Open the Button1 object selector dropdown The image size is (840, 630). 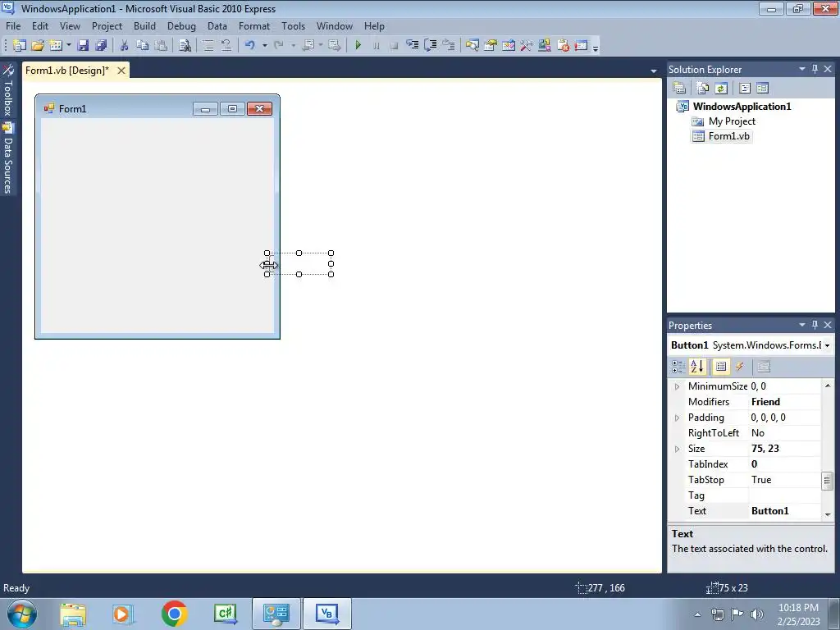point(827,345)
